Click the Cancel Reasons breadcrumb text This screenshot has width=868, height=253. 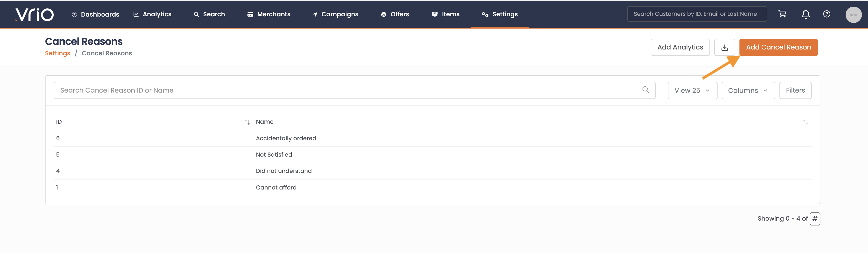point(107,53)
